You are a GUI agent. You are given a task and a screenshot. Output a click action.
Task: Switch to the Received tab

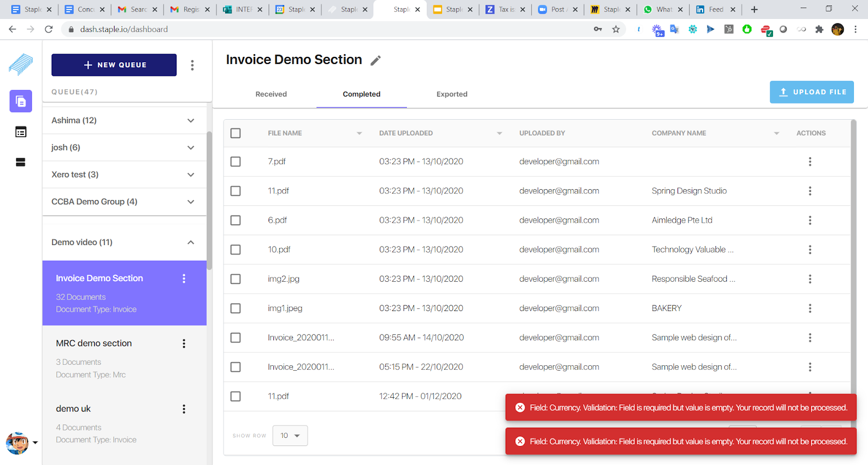271,94
